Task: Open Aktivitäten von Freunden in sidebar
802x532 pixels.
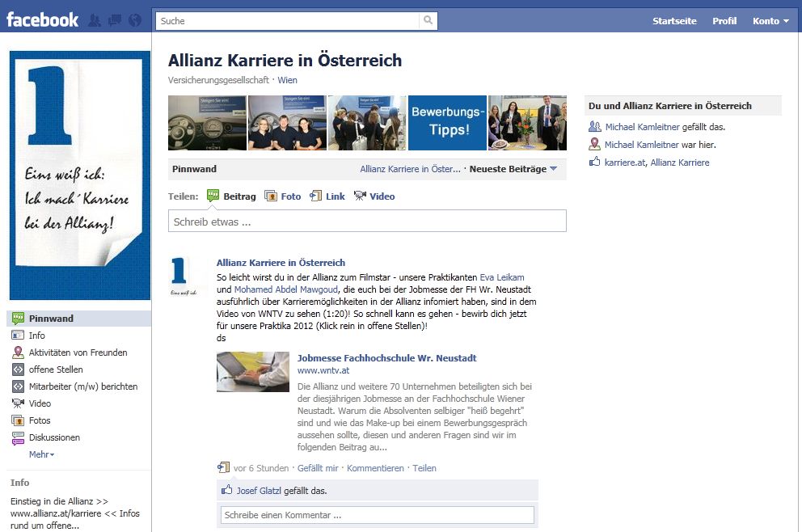Action: click(x=78, y=352)
